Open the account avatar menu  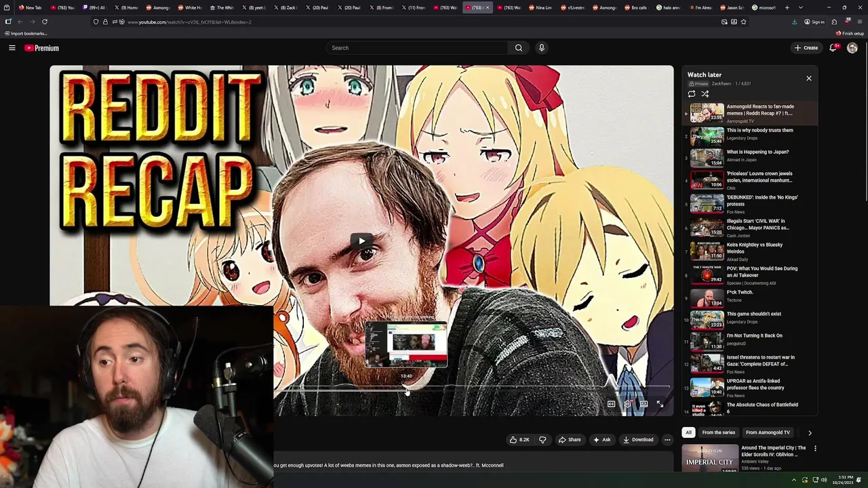[852, 48]
